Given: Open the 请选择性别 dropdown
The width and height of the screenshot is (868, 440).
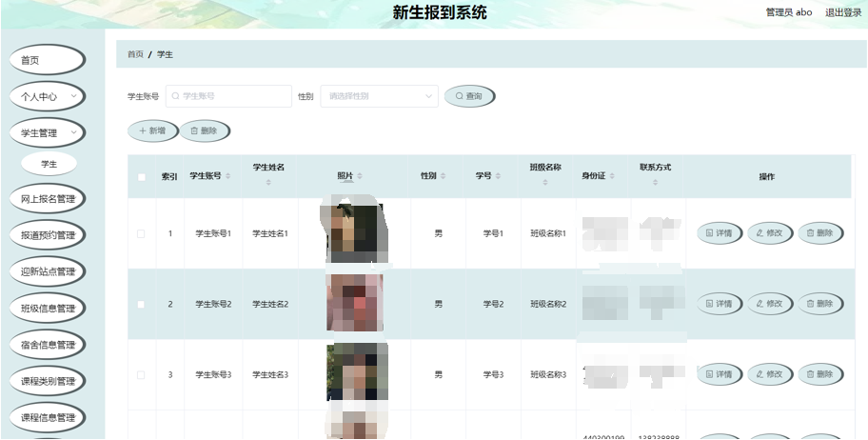Looking at the screenshot, I should [379, 96].
